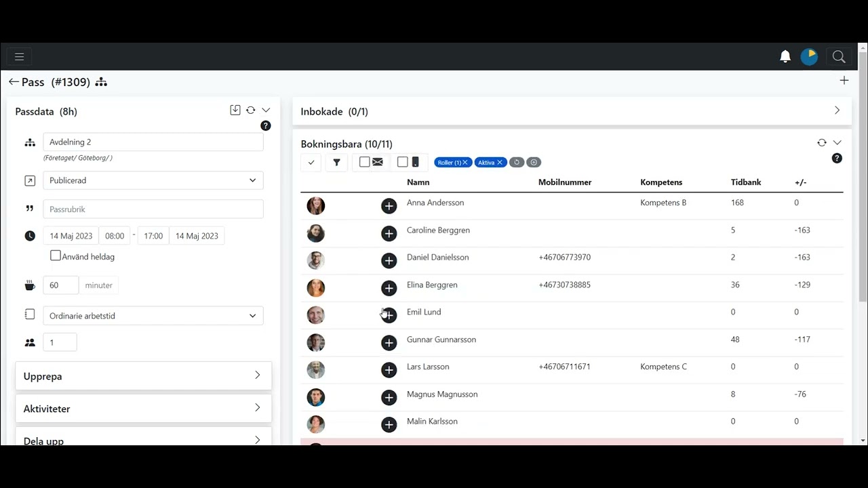Open the Ordinarie arbetstid dropdown
868x488 pixels.
click(153, 316)
